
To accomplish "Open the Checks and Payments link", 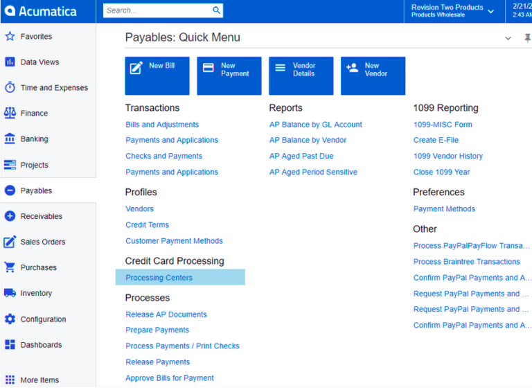I will (164, 156).
